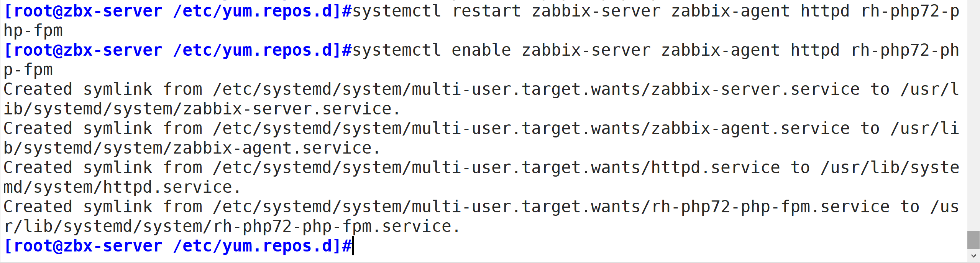Click the word 'restart' in first command
Viewport: 980px width, 263px height.
pyautogui.click(x=486, y=11)
